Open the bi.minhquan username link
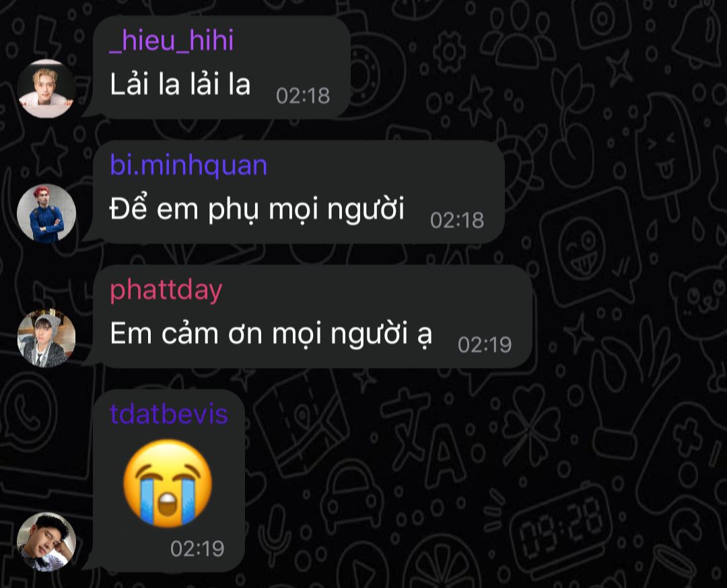 tap(188, 165)
